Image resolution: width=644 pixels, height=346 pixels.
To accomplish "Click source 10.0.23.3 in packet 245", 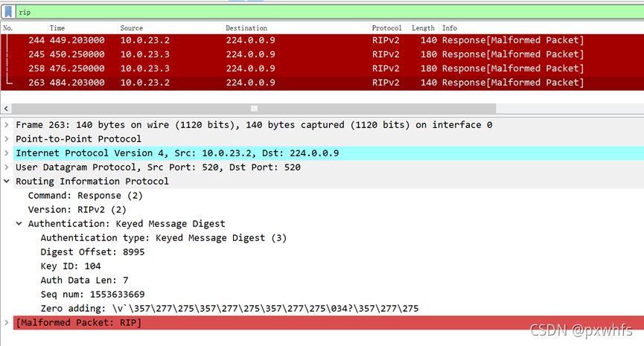I will pos(144,54).
